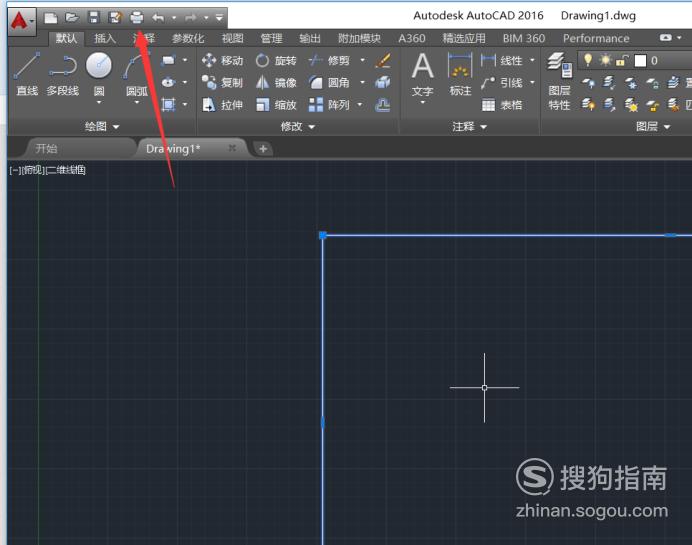
Task: Click the Save As icon
Action: click(115, 18)
